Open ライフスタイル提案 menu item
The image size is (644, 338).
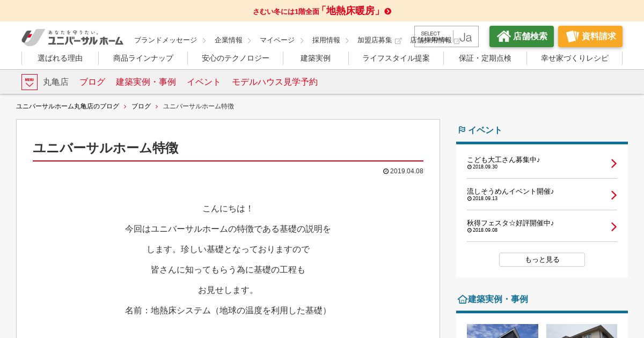point(396,58)
